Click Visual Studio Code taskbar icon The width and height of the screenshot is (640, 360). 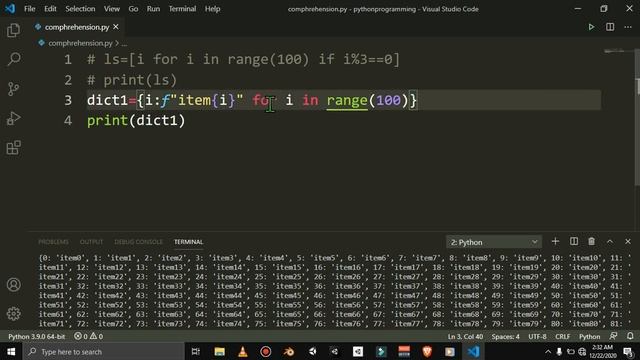[473, 351]
